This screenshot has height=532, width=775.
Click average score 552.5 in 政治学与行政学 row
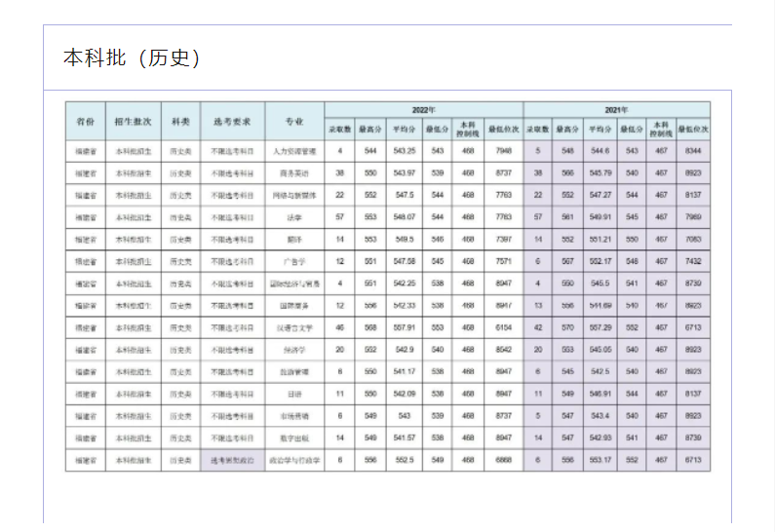point(405,460)
